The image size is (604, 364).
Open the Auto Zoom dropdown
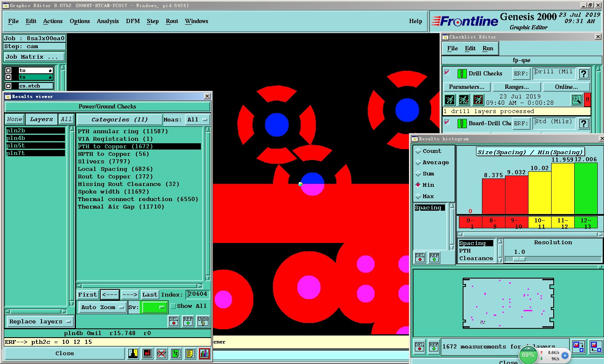(102, 307)
